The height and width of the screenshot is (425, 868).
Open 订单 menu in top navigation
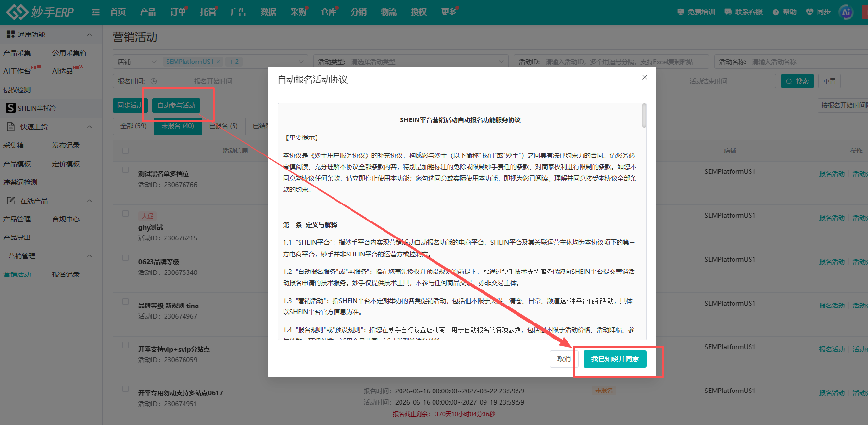(178, 12)
